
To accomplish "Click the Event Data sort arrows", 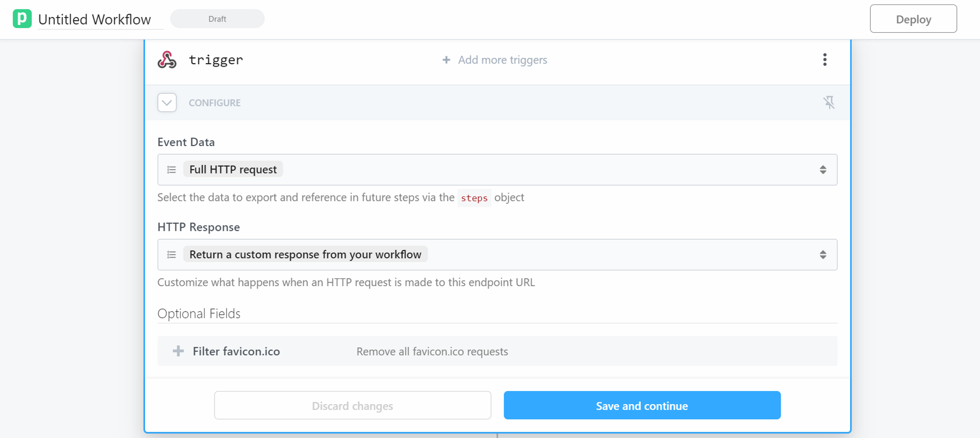I will point(823,170).
